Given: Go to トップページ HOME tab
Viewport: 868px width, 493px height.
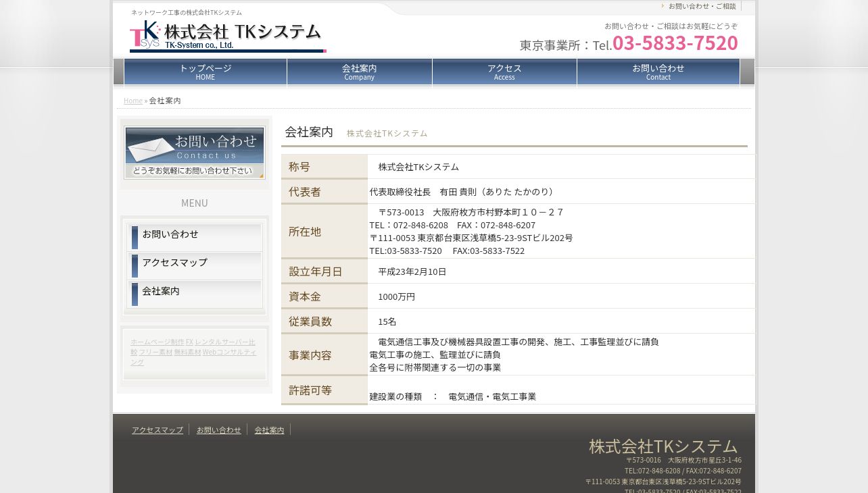Looking at the screenshot, I should (x=206, y=72).
